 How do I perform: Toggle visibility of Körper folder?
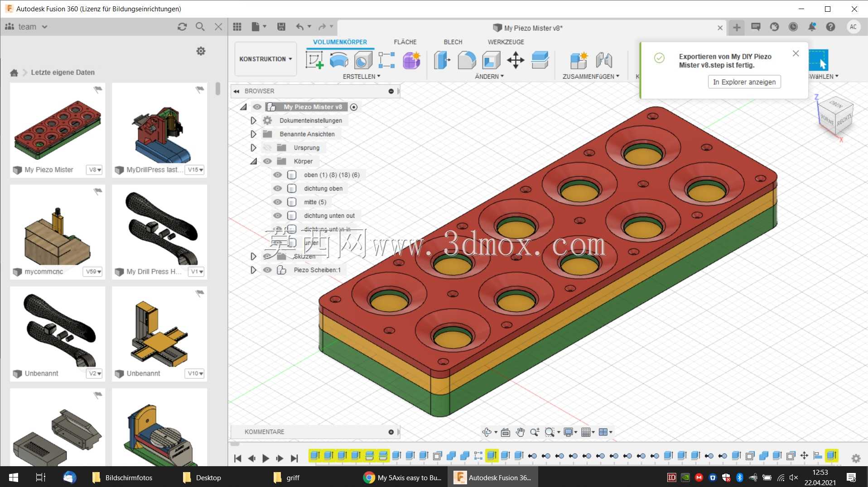[267, 161]
